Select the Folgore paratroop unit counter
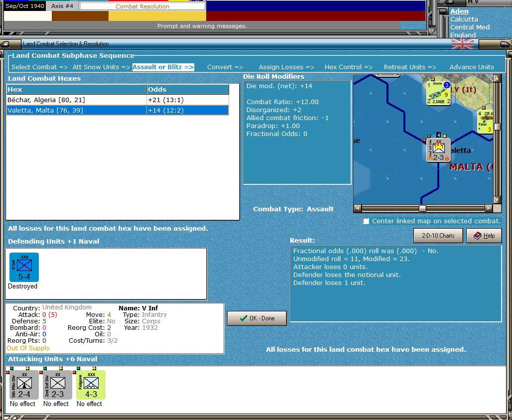The height and width of the screenshot is (420, 512). [91, 385]
